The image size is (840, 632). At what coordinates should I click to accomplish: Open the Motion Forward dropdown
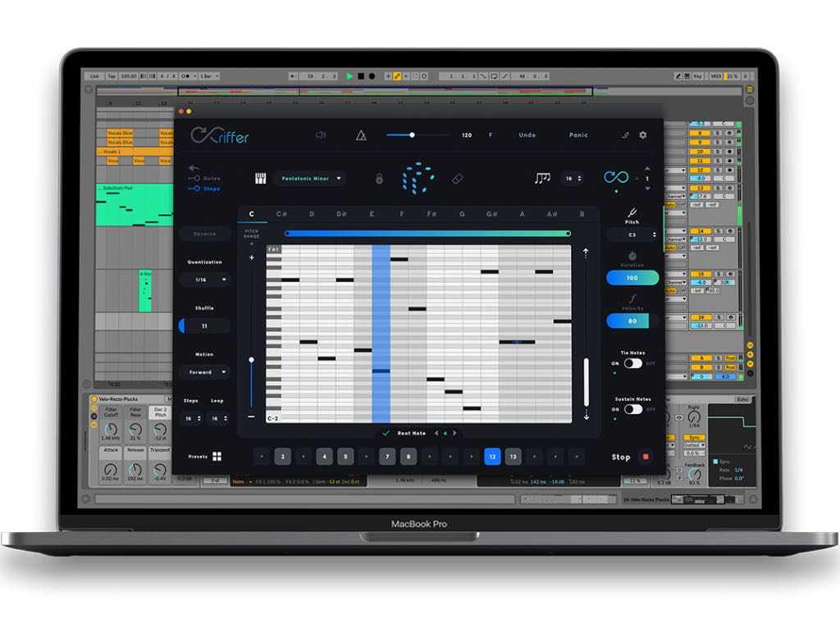point(204,372)
